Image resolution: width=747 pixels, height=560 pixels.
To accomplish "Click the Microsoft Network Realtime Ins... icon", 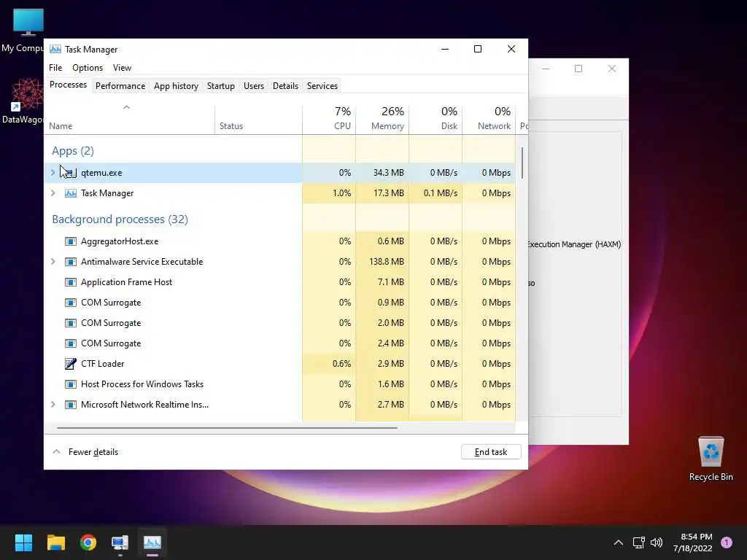I will click(71, 405).
